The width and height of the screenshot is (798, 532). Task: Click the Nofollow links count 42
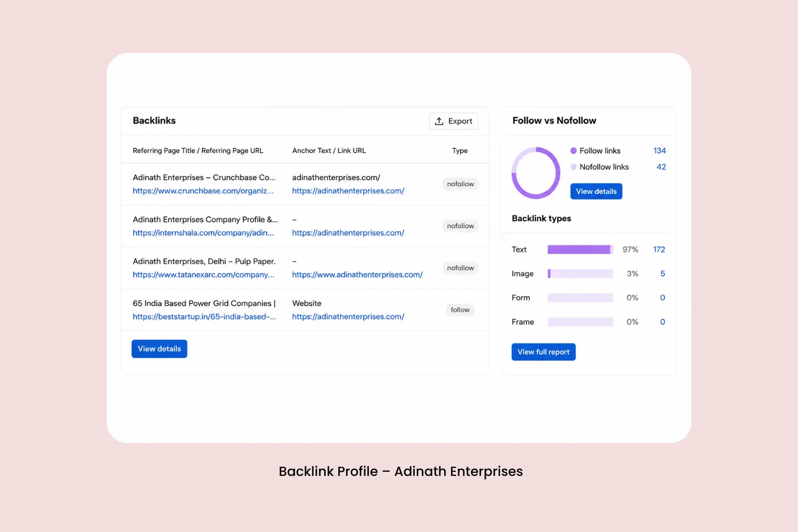(x=661, y=167)
